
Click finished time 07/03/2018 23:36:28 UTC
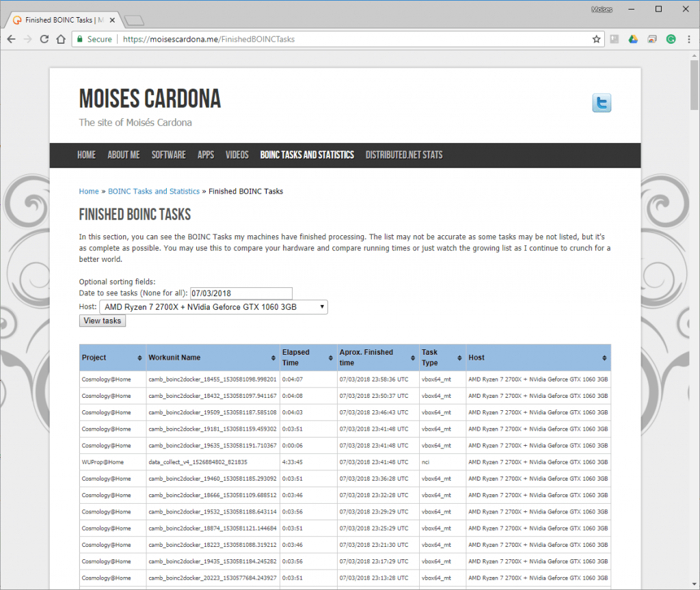click(x=374, y=479)
